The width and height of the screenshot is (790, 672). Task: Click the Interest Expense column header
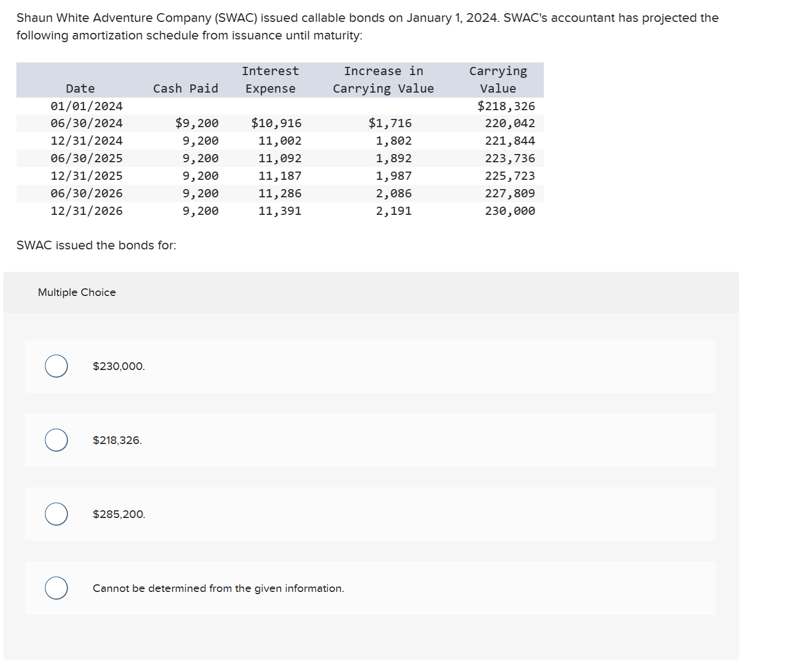click(271, 80)
